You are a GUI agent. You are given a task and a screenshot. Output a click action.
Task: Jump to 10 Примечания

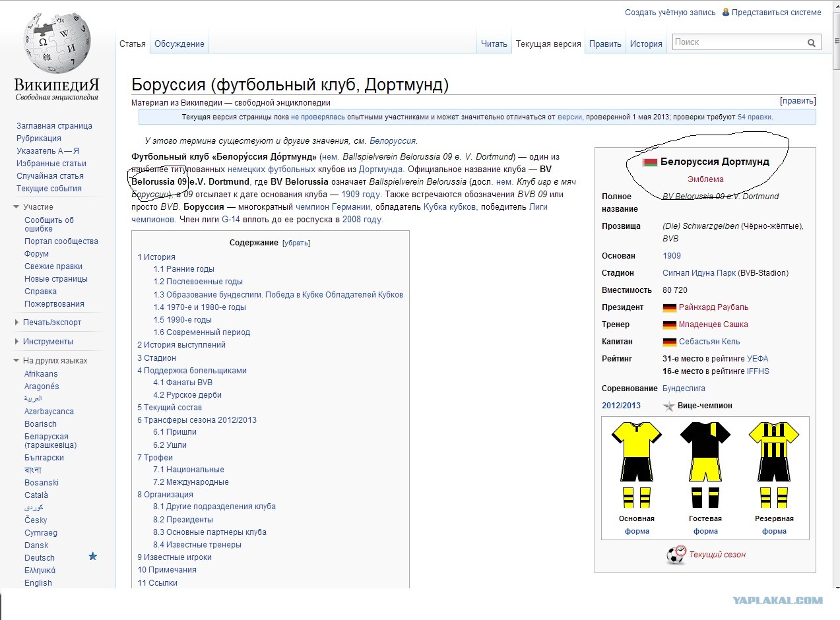point(167,570)
